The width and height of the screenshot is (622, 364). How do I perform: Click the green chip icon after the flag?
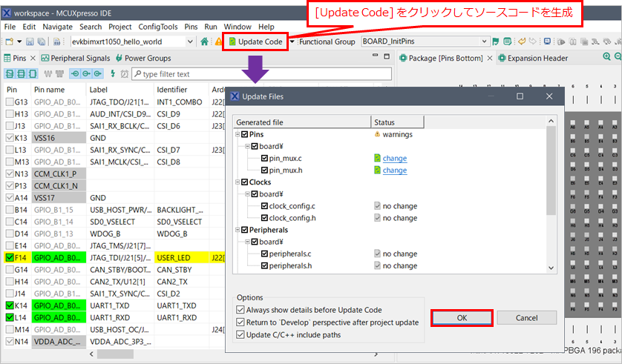pos(508,42)
